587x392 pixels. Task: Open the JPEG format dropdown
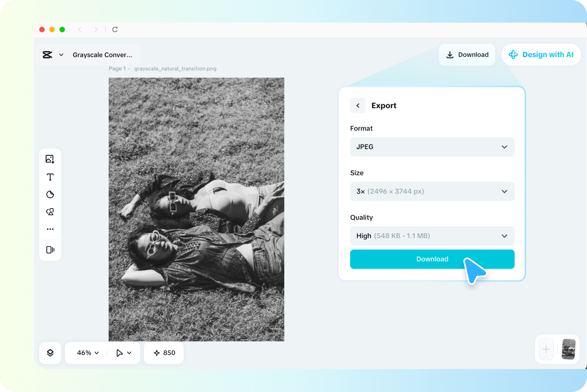tap(432, 147)
